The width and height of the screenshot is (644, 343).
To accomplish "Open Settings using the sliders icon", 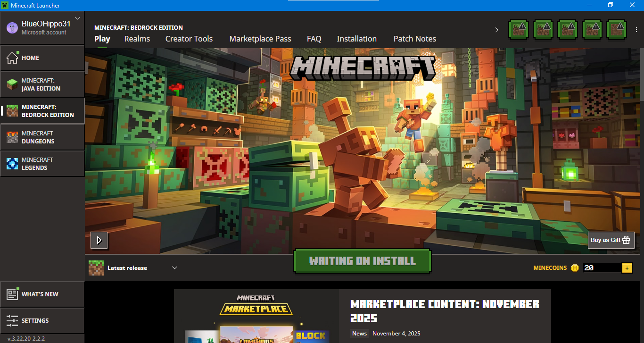I will click(12, 320).
